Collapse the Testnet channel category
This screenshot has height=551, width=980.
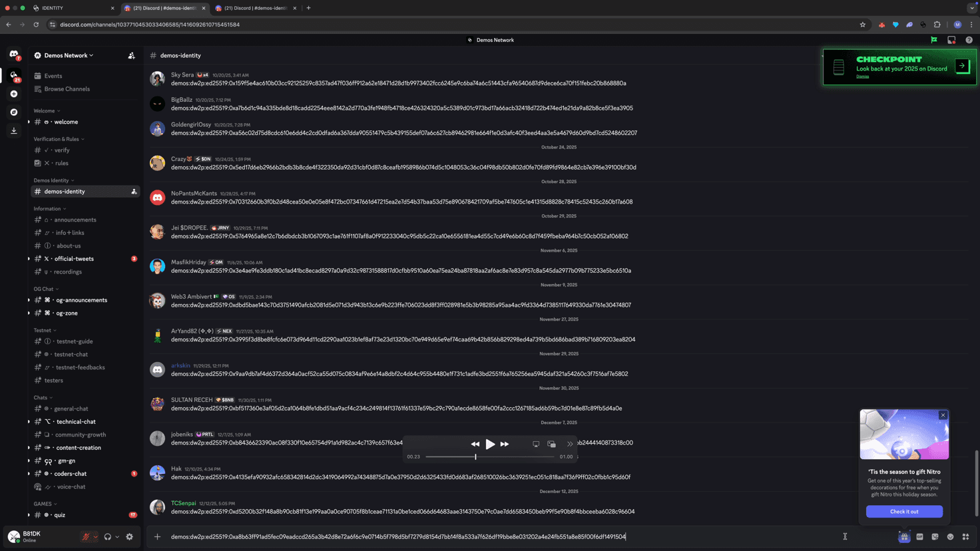click(x=43, y=330)
